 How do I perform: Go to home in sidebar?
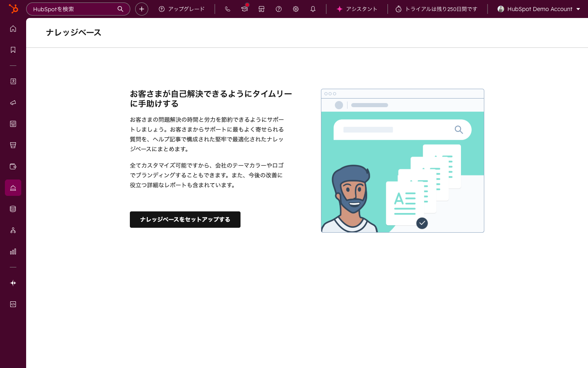click(13, 29)
